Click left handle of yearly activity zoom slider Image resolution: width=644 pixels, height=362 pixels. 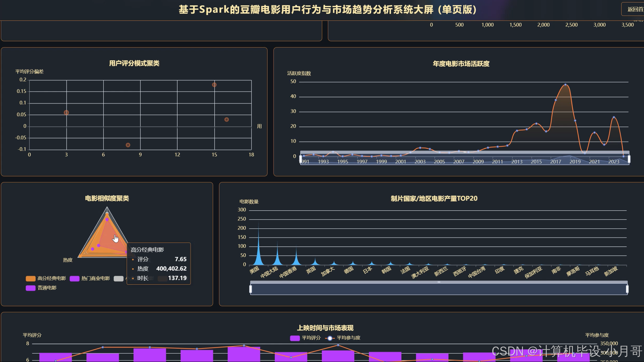(x=301, y=159)
